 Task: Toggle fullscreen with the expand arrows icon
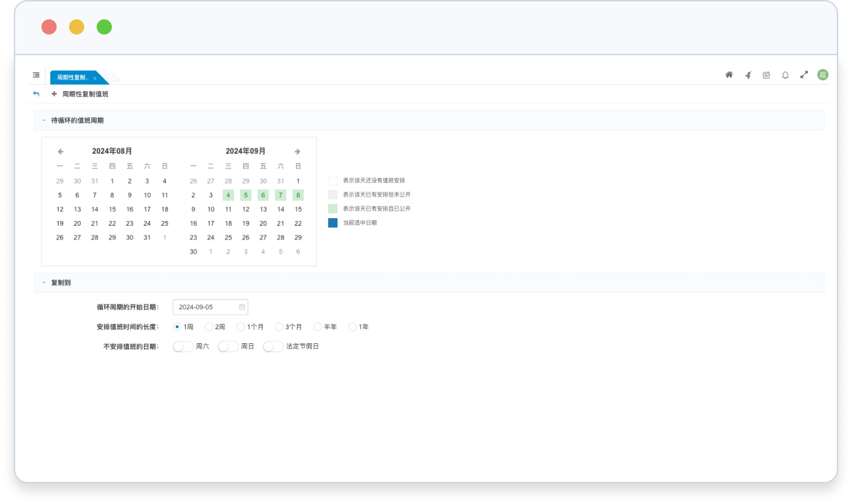[x=804, y=75]
